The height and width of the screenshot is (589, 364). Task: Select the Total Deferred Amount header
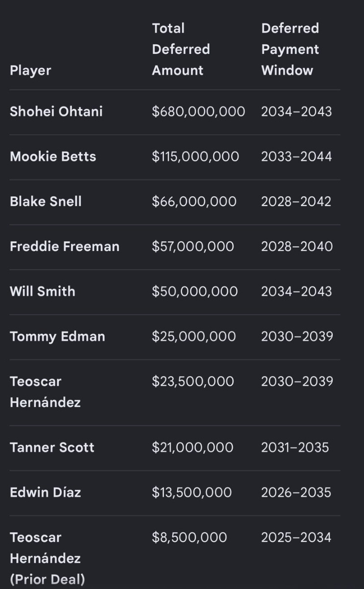coord(181,49)
